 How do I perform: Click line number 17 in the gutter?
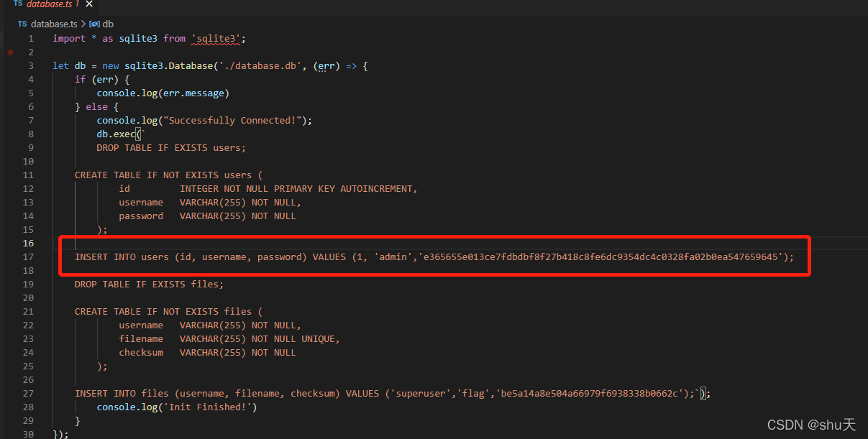[x=28, y=257]
